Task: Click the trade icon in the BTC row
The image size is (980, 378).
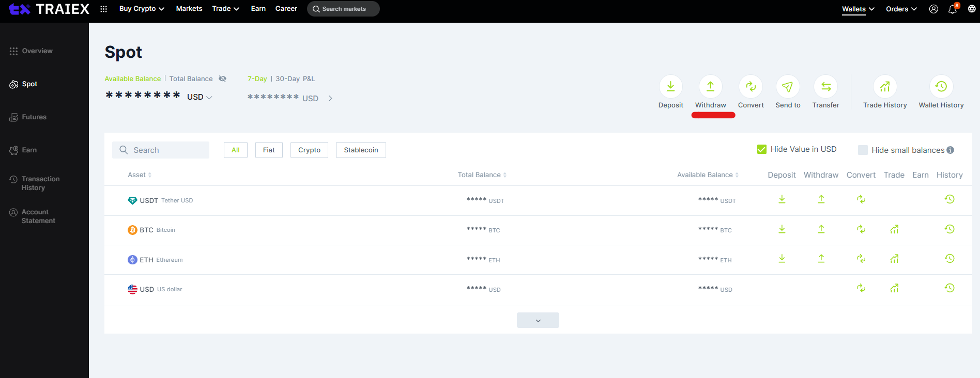Action: 894,229
